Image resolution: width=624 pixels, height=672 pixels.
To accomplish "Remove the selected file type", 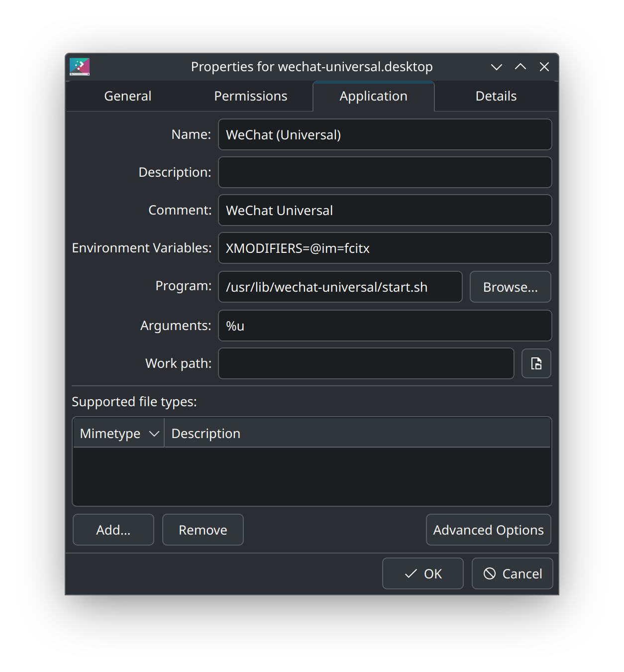I will [203, 530].
